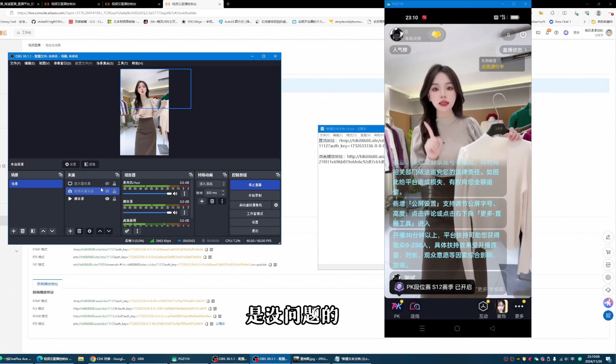Open 媒体源 channel three-dot menu in mixer
The height and width of the screenshot is (364, 616).
click(184, 213)
